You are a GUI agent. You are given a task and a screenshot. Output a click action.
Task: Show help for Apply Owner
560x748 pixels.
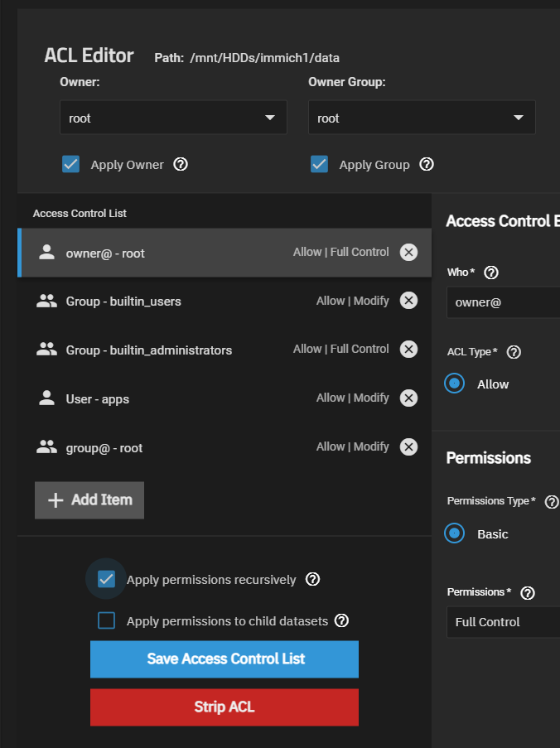[181, 164]
